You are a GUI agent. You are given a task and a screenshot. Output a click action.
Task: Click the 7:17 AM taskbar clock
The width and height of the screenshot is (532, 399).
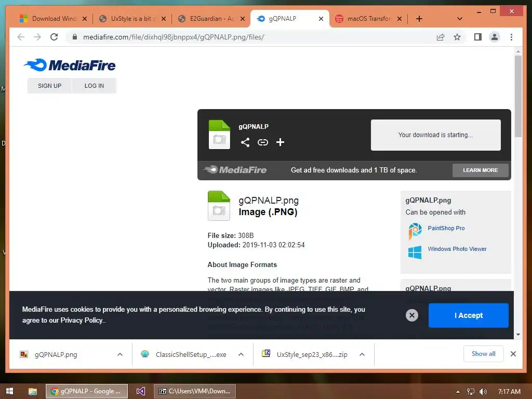point(509,392)
